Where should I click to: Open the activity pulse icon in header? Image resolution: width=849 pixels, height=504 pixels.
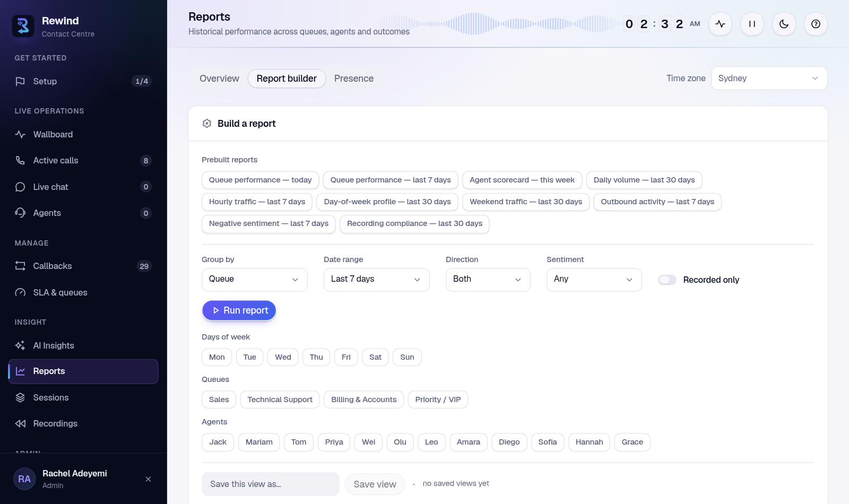point(720,24)
